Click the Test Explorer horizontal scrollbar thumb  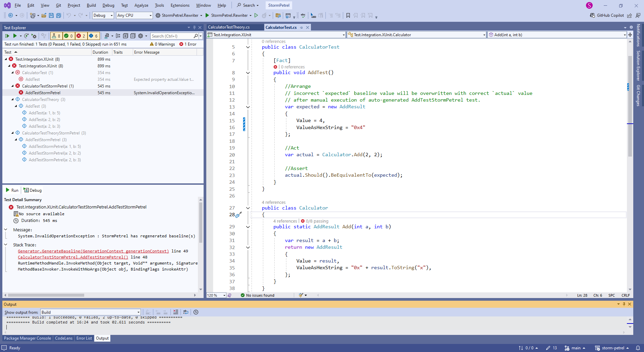point(46,295)
